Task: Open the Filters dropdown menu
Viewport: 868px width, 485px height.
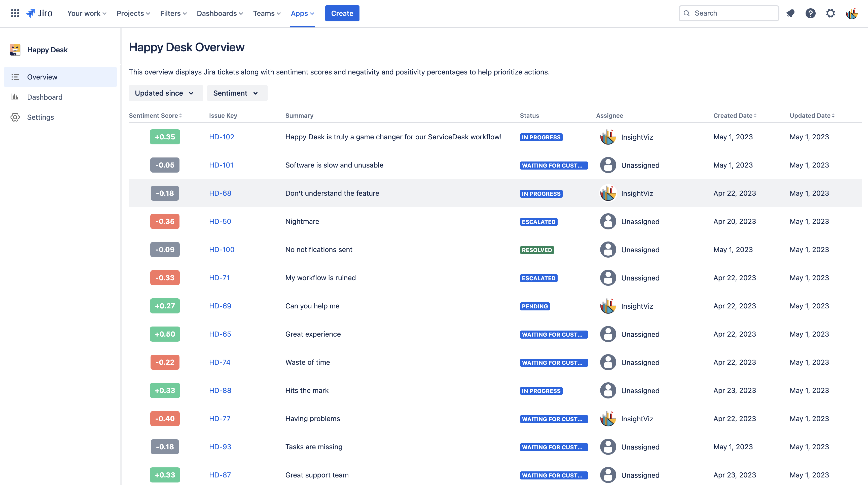Action: click(173, 14)
